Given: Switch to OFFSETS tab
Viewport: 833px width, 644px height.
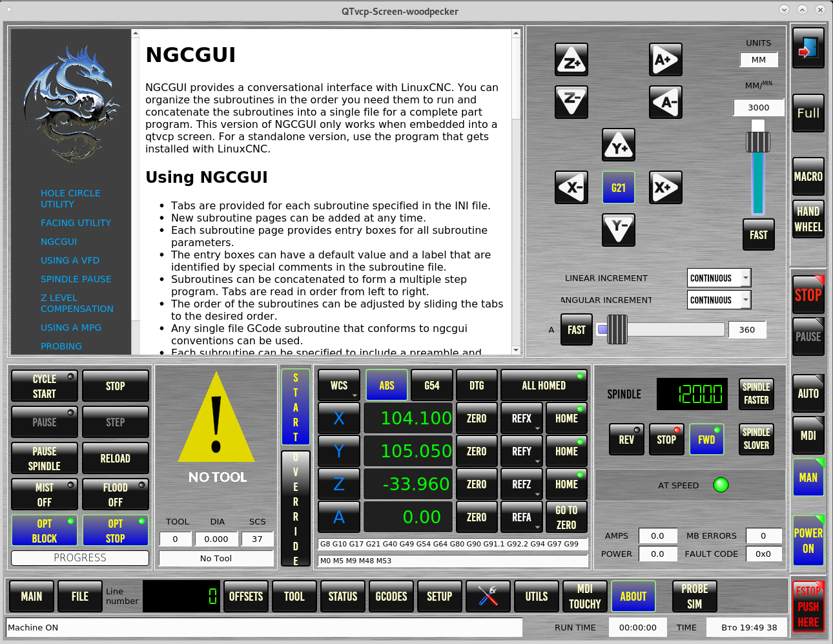Looking at the screenshot, I should coord(246,596).
